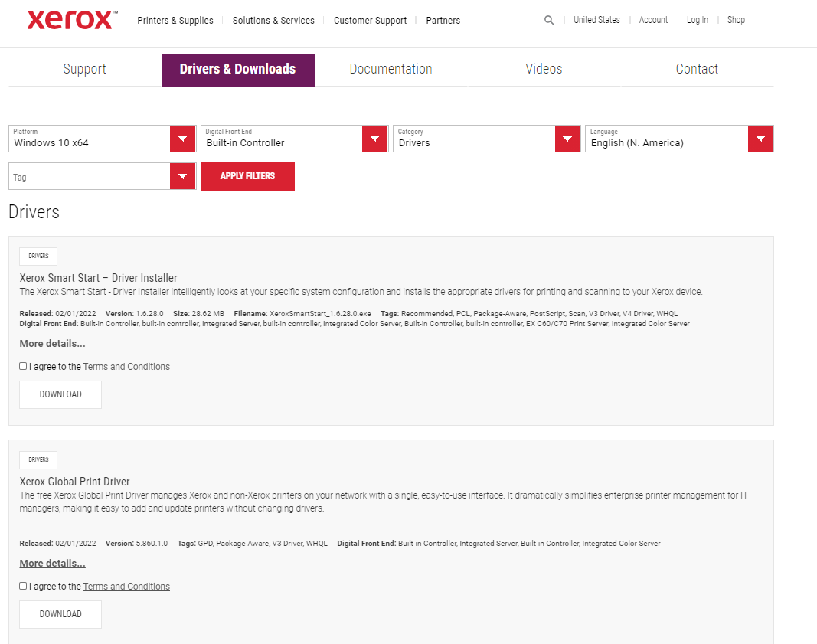Open More details for Global Print Driver

click(53, 564)
